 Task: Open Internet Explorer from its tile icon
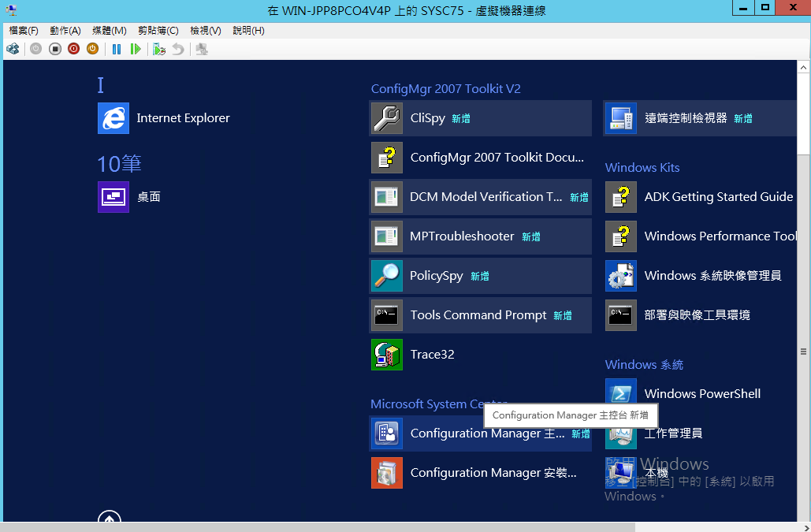tap(113, 118)
